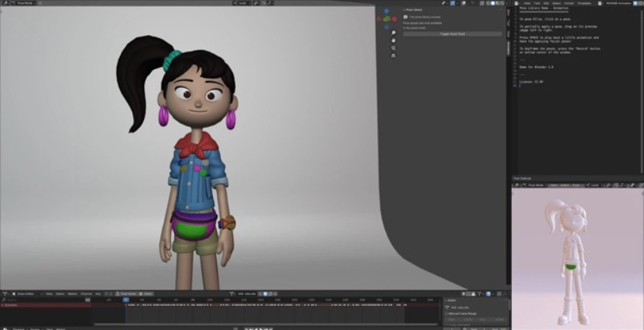
Task: Click the channel search field in the Action Editor
Action: (44, 300)
